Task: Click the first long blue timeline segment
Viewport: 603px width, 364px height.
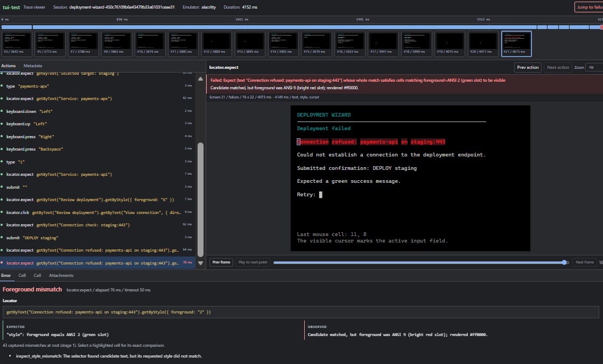Action: tap(285, 27)
